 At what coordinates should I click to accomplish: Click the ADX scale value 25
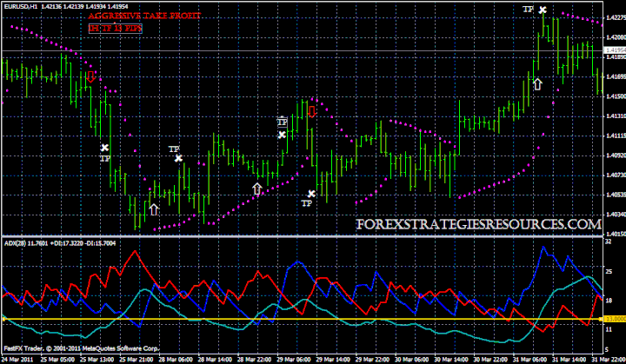[609, 272]
